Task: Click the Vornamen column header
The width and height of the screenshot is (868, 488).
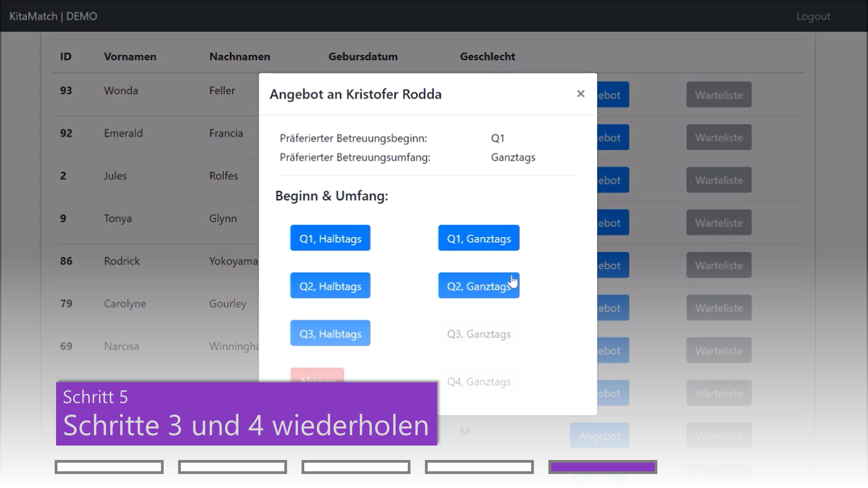Action: point(130,56)
